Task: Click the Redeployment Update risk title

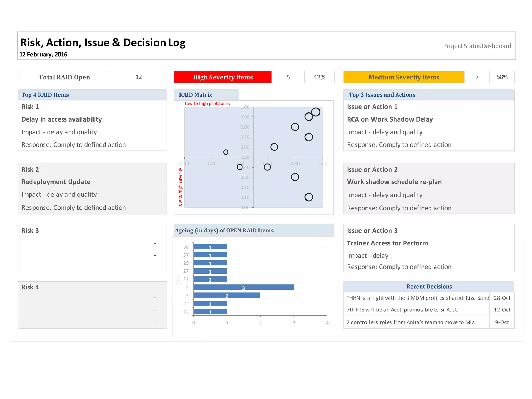Action: 56,182
